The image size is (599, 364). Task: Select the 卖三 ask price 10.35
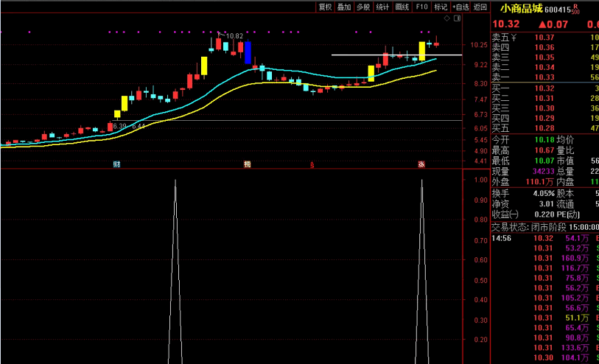click(544, 57)
